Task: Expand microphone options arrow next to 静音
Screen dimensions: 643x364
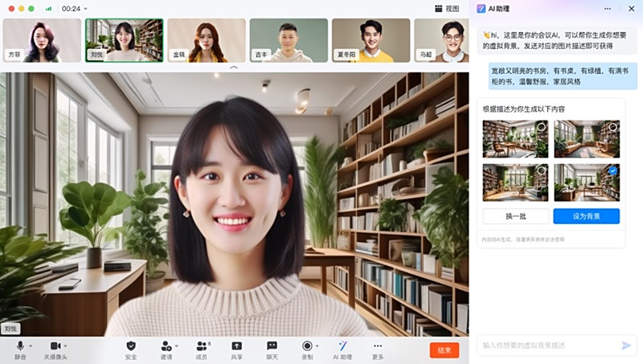Action: pos(30,346)
